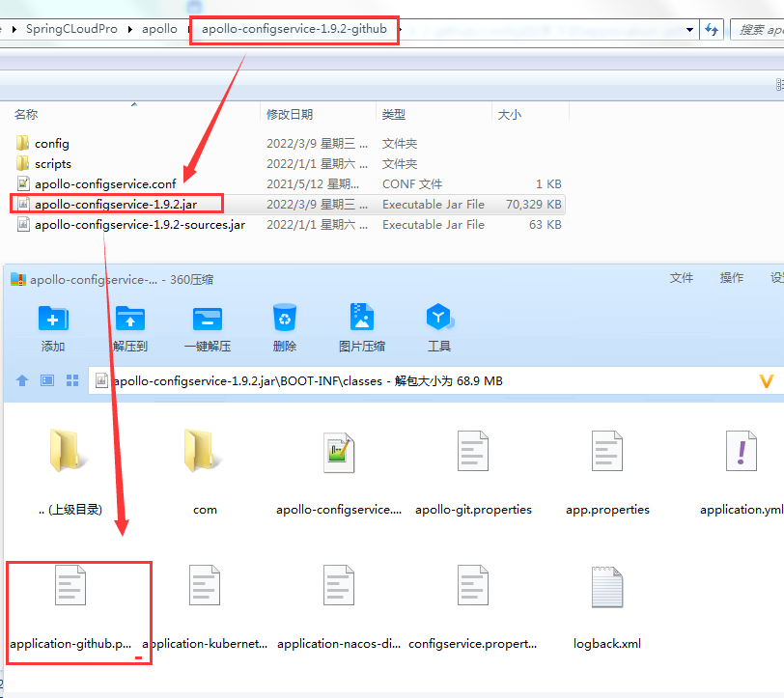
Task: Click the 360压缩 title bar app icon
Action: (x=18, y=280)
